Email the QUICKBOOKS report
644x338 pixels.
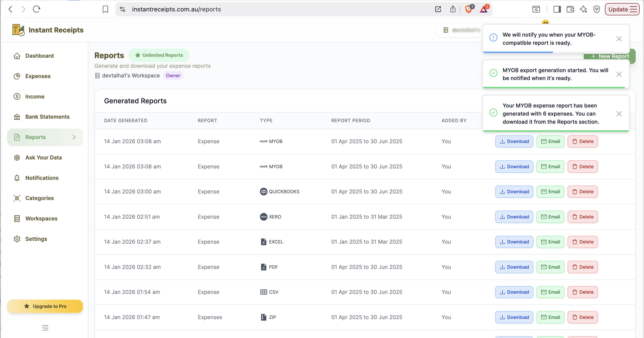550,192
